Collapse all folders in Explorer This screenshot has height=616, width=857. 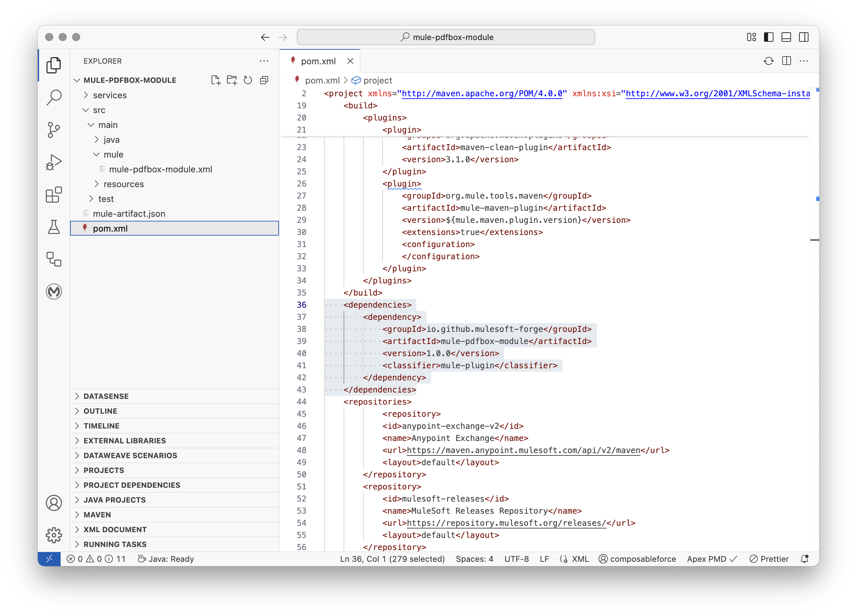[264, 80]
